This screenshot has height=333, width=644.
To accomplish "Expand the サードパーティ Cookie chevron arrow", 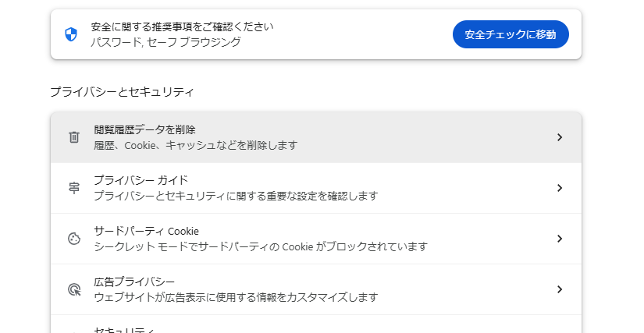I will pos(559,239).
